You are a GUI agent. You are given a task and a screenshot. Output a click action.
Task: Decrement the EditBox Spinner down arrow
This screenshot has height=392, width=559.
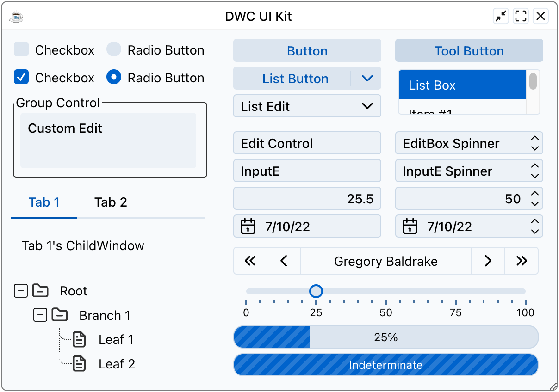tap(535, 148)
